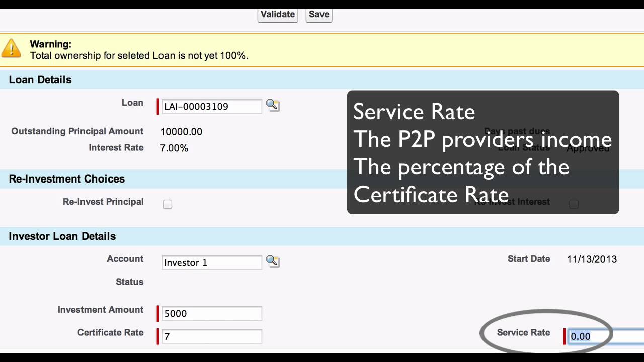Image resolution: width=644 pixels, height=362 pixels.
Task: Click the Validate button
Action: [278, 15]
